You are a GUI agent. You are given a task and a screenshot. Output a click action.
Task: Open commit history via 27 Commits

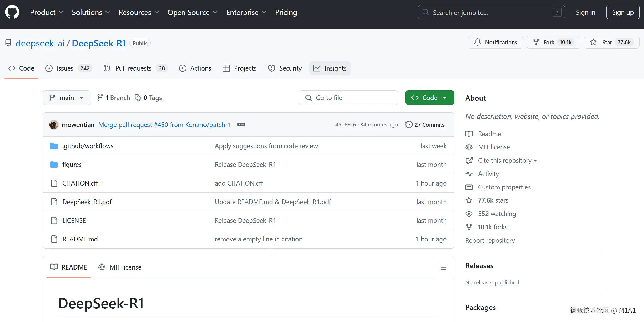(x=425, y=125)
